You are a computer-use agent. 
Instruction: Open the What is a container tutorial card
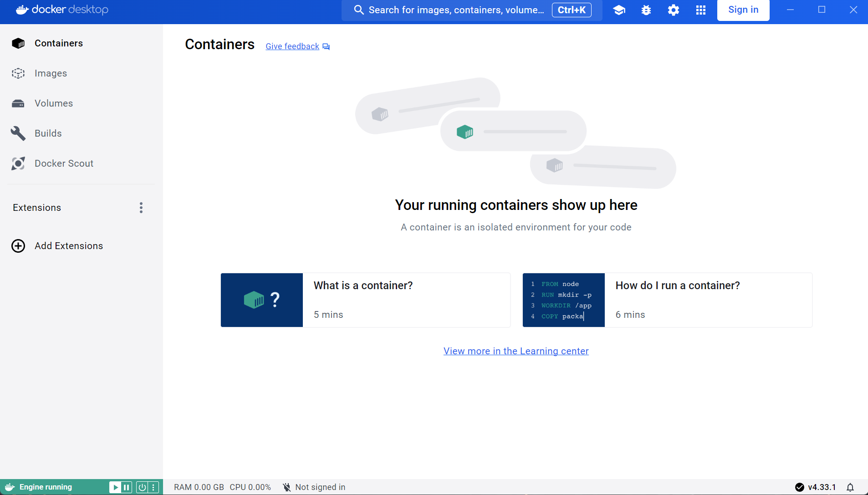click(x=365, y=300)
